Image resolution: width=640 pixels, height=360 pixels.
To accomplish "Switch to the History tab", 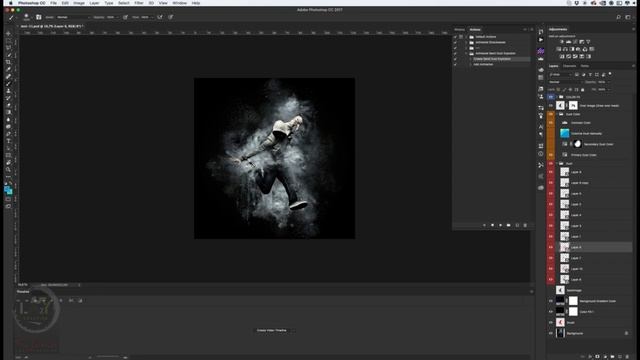I will click(459, 30).
